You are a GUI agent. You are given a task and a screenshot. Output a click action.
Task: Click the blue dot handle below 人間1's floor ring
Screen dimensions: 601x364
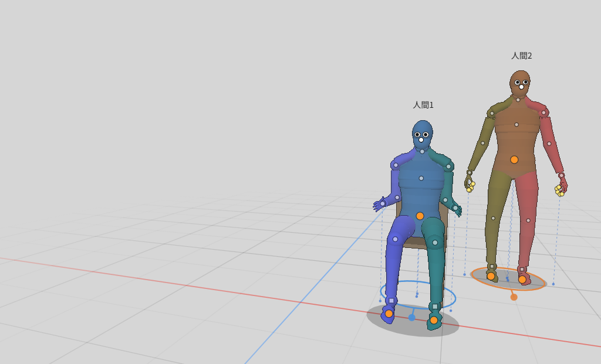pyautogui.click(x=411, y=317)
